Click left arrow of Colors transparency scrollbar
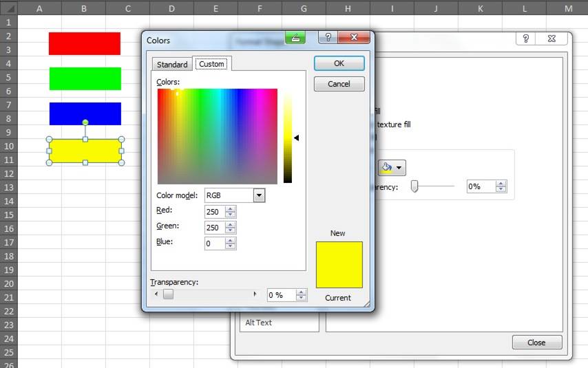Image resolution: width=588 pixels, height=368 pixels. pos(156,294)
